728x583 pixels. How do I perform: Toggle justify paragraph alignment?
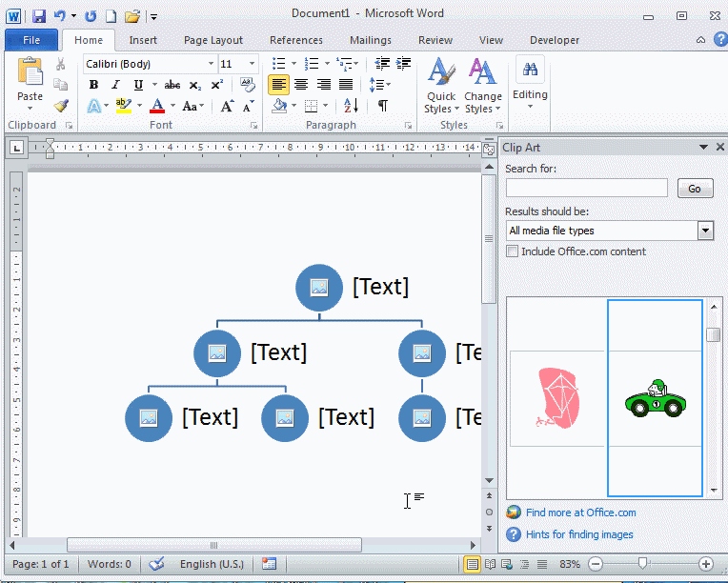[x=346, y=85]
